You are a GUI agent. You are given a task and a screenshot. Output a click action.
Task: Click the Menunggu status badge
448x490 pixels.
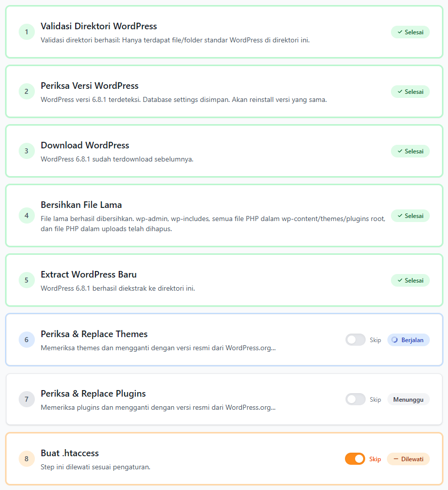coord(408,399)
